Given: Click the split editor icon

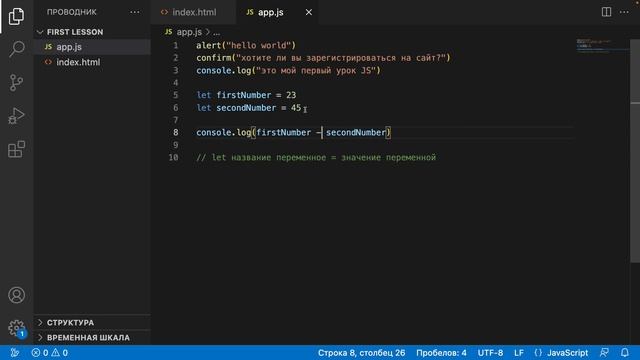Looking at the screenshot, I should pos(607,12).
